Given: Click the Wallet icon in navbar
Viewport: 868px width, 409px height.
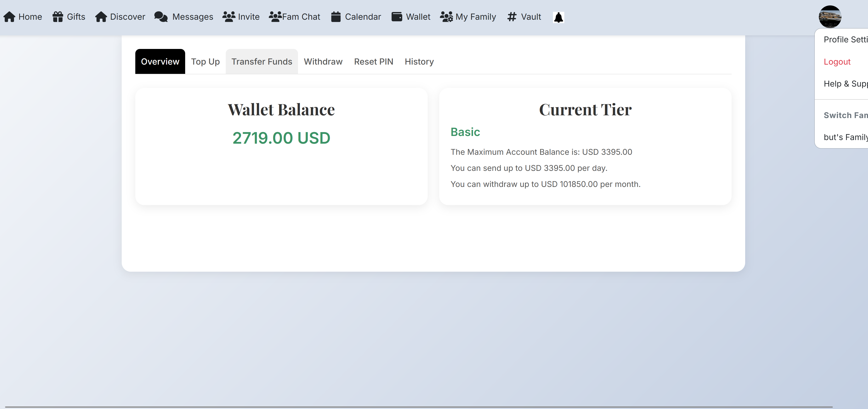Looking at the screenshot, I should 397,17.
